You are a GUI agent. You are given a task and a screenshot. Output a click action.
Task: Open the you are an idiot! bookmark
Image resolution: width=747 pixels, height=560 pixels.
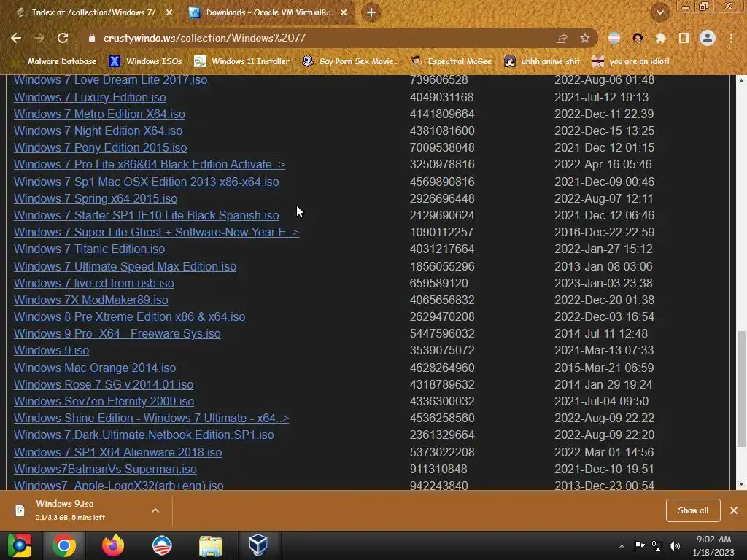click(630, 61)
